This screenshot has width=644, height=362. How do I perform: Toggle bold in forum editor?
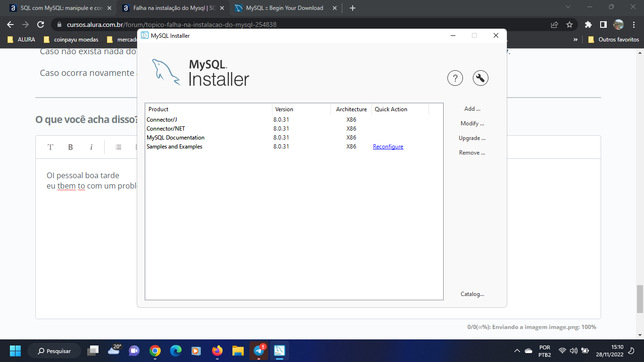tap(71, 147)
